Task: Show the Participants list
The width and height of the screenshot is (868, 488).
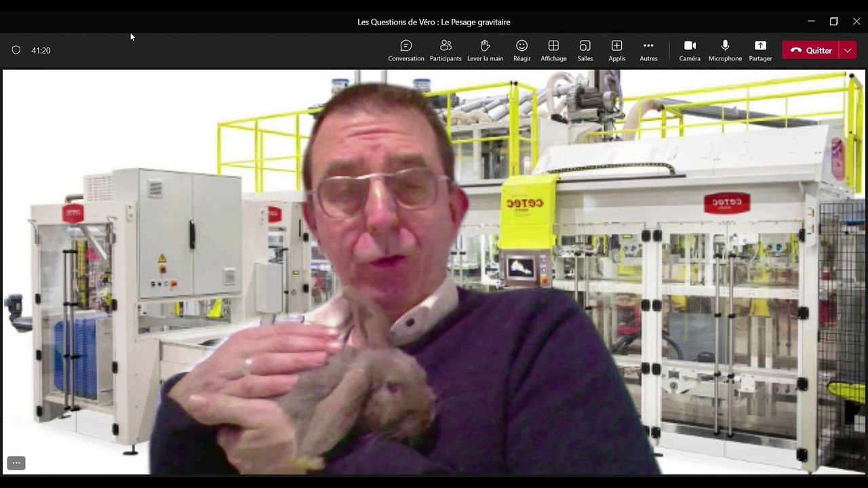Action: coord(446,50)
